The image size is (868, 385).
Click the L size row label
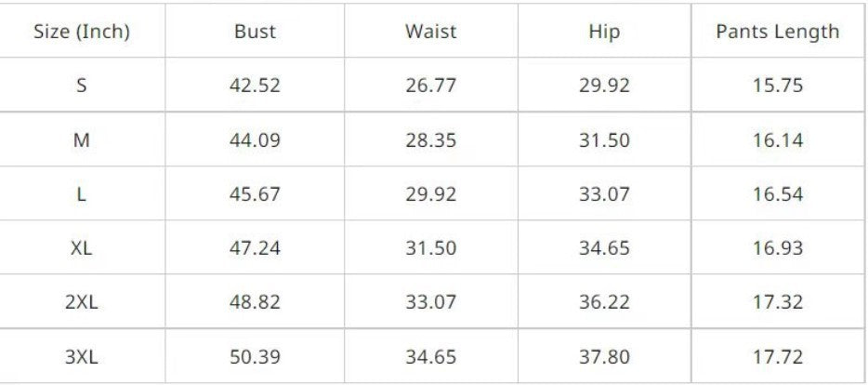pos(82,194)
